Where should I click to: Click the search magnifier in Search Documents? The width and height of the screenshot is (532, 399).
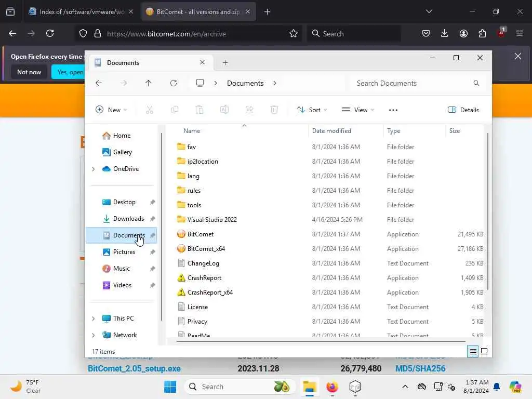pyautogui.click(x=476, y=83)
